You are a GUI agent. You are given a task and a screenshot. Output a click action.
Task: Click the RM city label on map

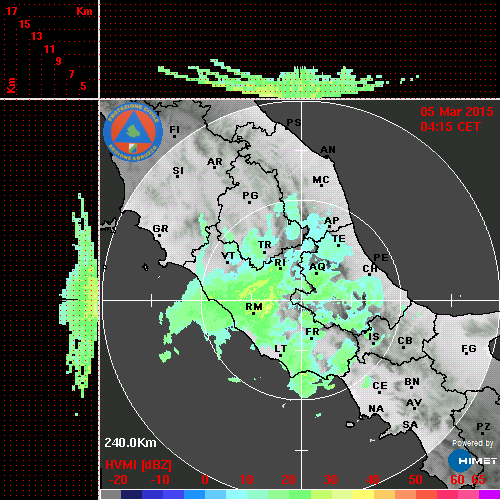254,306
